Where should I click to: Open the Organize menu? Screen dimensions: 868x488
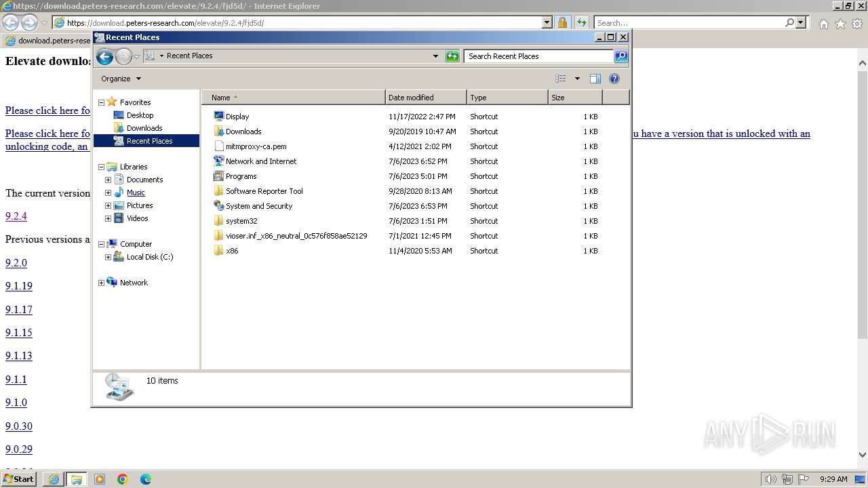[x=121, y=79]
